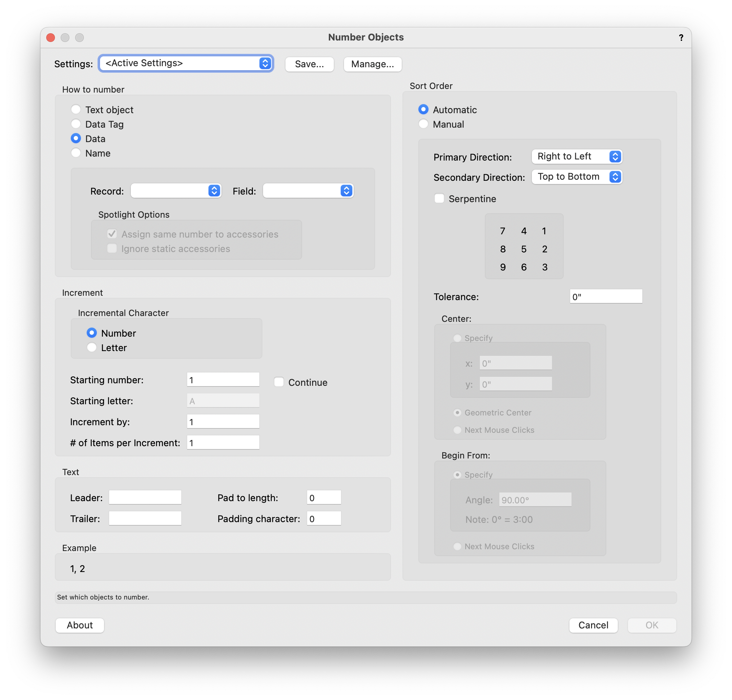Image resolution: width=732 pixels, height=700 pixels.
Task: Click the Tolerance input field
Action: [606, 296]
